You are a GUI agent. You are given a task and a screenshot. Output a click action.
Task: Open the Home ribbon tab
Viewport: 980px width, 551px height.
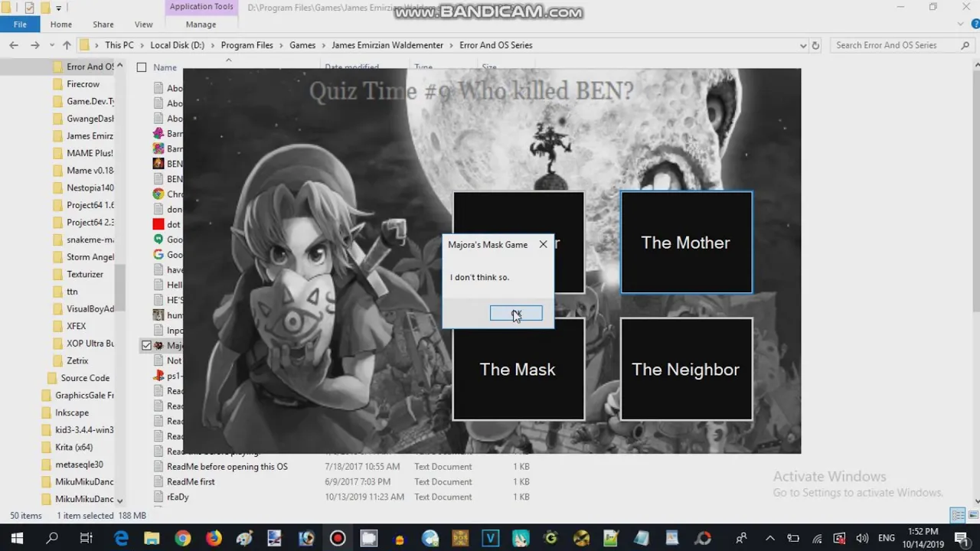(x=61, y=24)
